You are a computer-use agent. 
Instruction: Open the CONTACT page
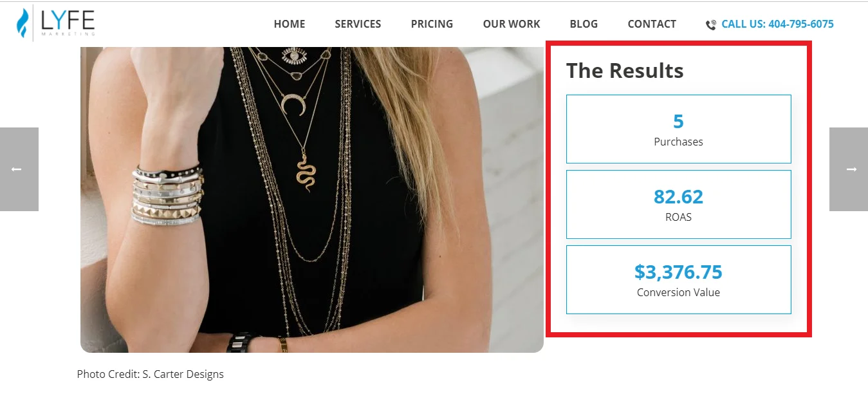point(652,24)
